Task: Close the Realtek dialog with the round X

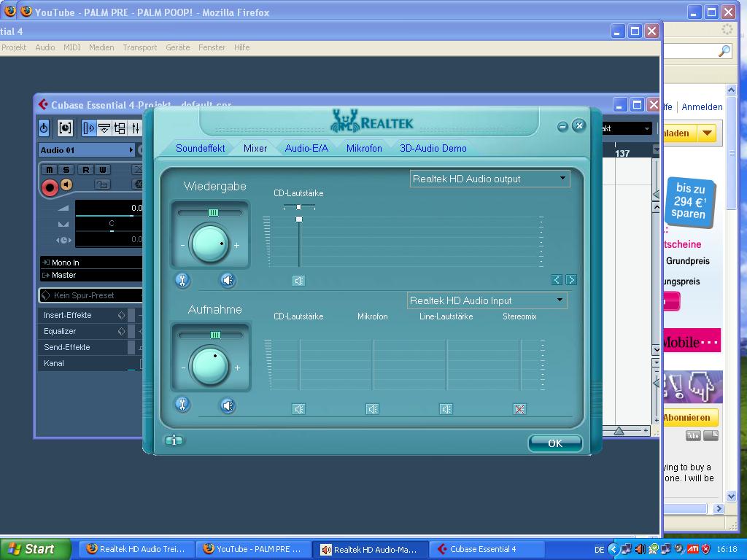Action: 578,125
